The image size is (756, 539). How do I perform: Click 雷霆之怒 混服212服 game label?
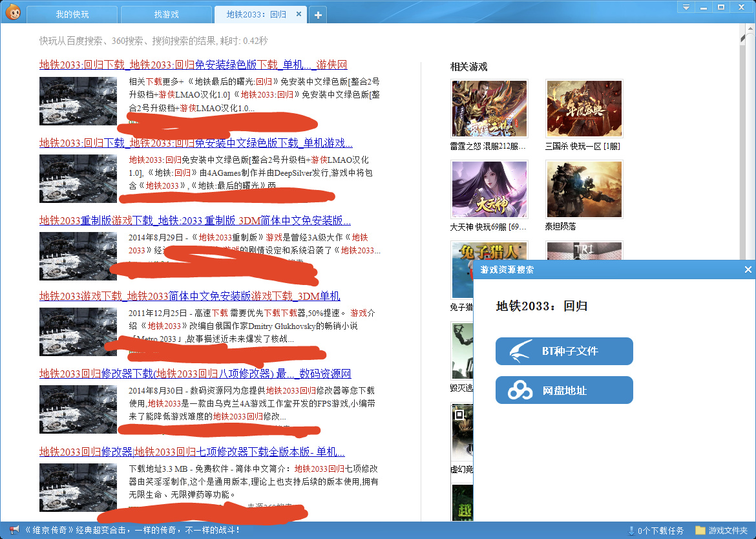pyautogui.click(x=488, y=146)
